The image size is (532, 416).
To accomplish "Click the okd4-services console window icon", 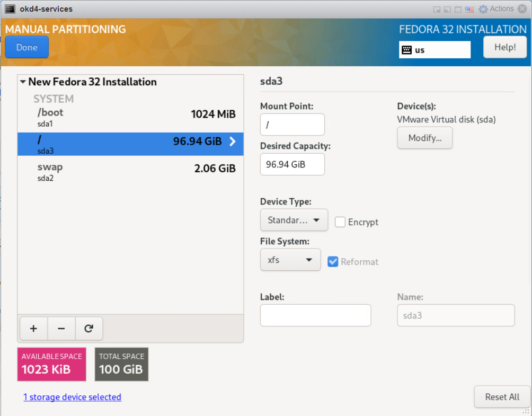I will (x=10, y=9).
